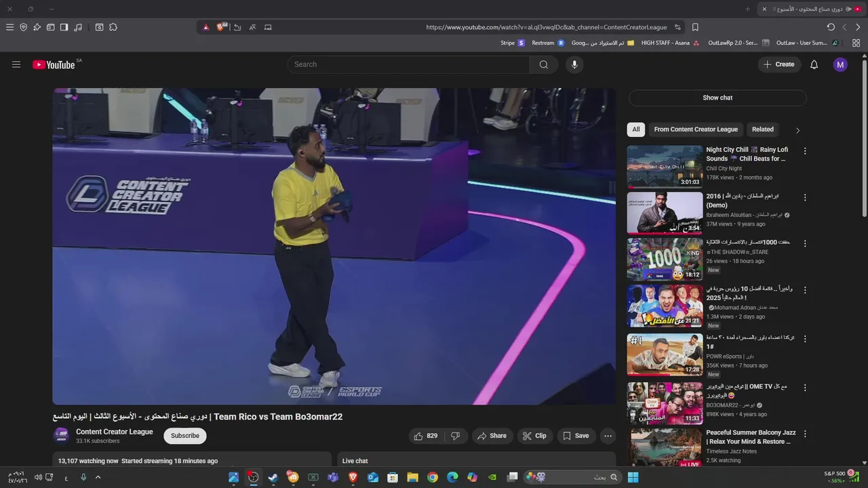This screenshot has width=868, height=488.
Task: Open options for Mohamad Adnan video
Action: point(805,290)
